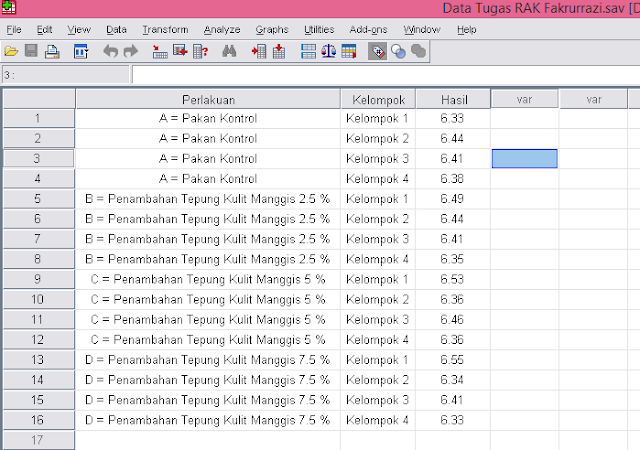Open the Variables info icon
This screenshot has height=450, width=640.
[x=200, y=51]
